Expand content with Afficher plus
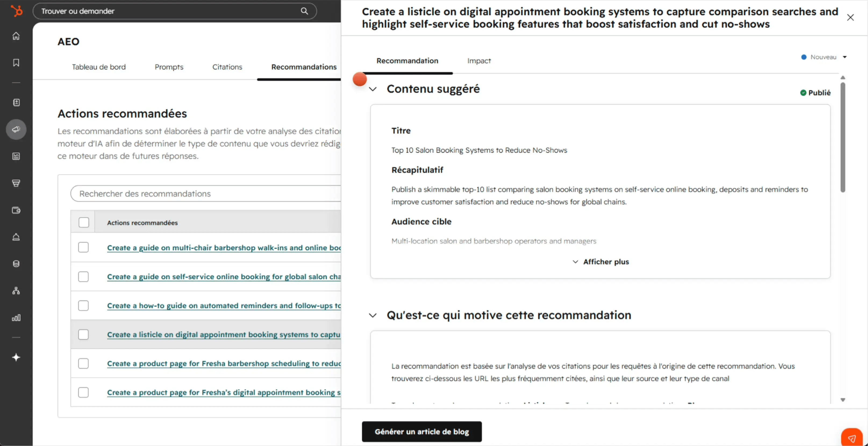 pyautogui.click(x=601, y=262)
